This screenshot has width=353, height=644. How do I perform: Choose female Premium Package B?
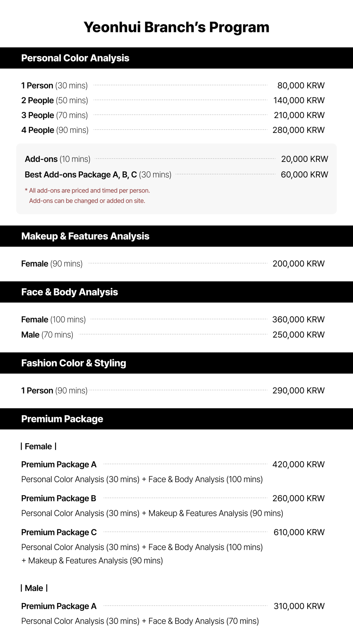[59, 498]
